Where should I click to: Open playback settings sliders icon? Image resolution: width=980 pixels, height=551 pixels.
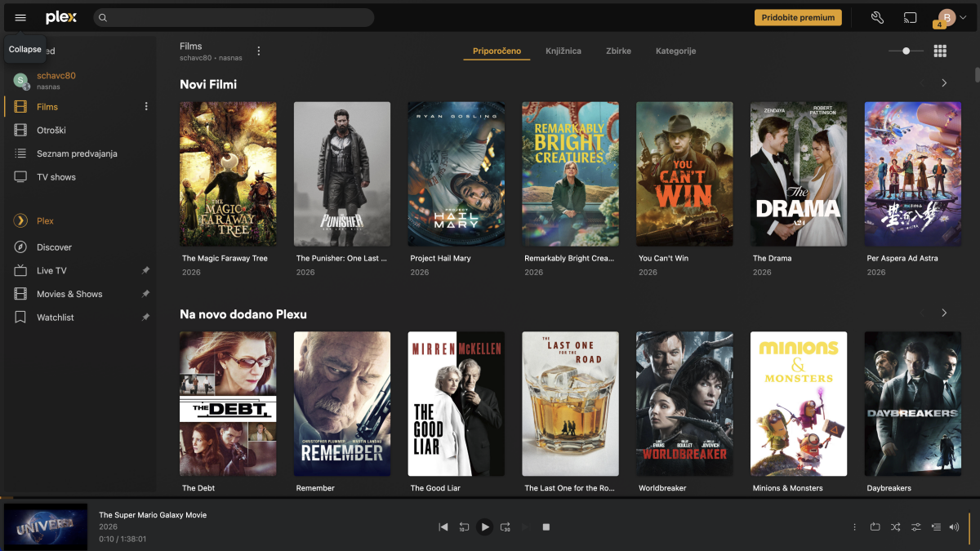[916, 527]
